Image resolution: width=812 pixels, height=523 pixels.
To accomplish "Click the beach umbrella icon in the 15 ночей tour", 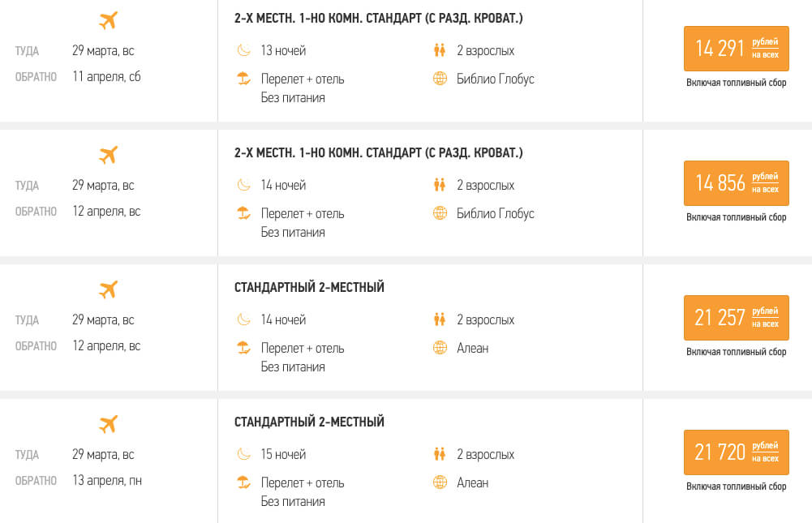I will point(243,482).
